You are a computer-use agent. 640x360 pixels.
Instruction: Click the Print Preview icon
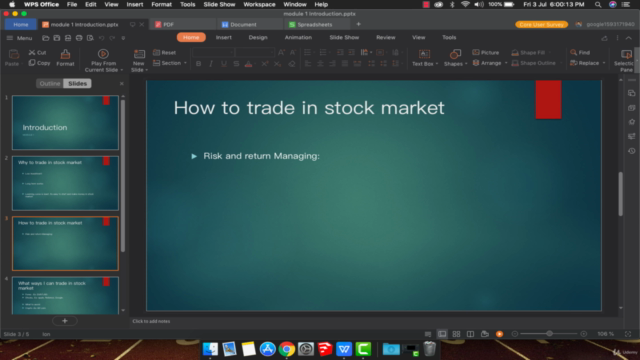click(90, 38)
